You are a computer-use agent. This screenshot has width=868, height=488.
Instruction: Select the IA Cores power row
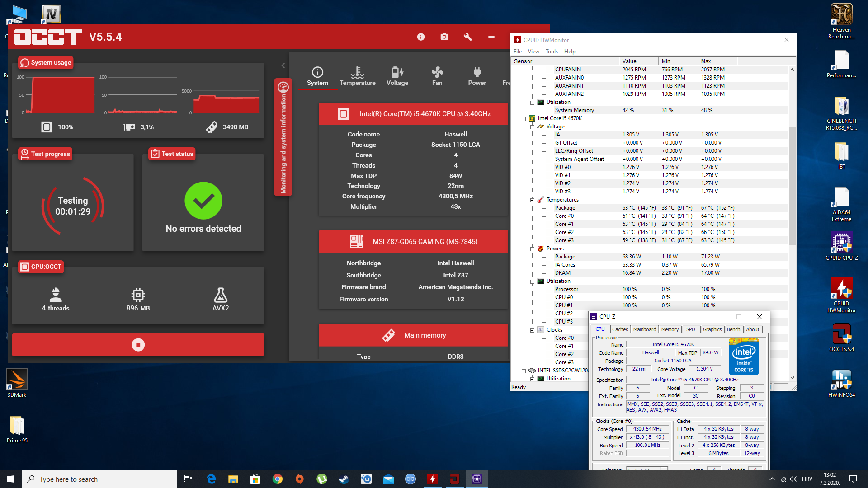[x=650, y=265]
